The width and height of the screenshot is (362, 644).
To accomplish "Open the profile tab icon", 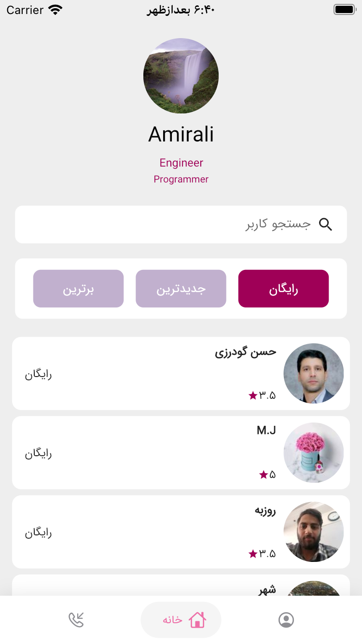I will click(286, 620).
